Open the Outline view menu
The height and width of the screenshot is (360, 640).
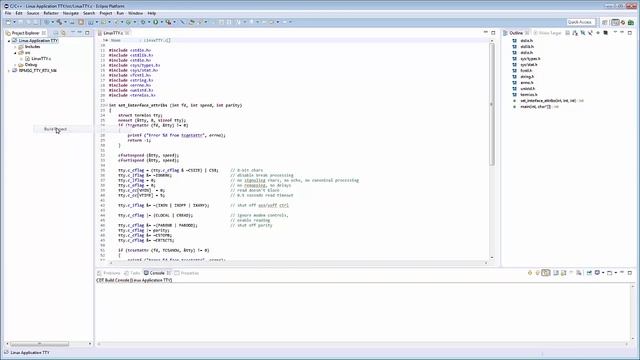(615, 33)
